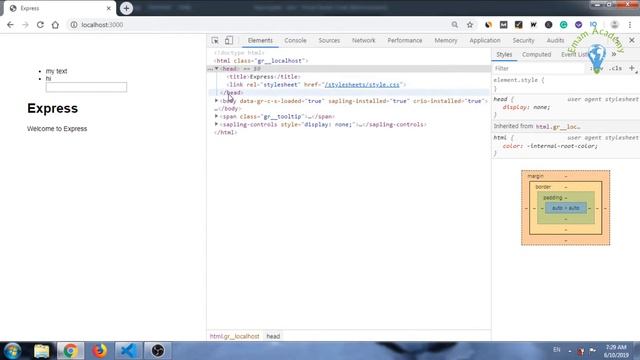
Task: Open the Memory tab
Action: point(446,40)
